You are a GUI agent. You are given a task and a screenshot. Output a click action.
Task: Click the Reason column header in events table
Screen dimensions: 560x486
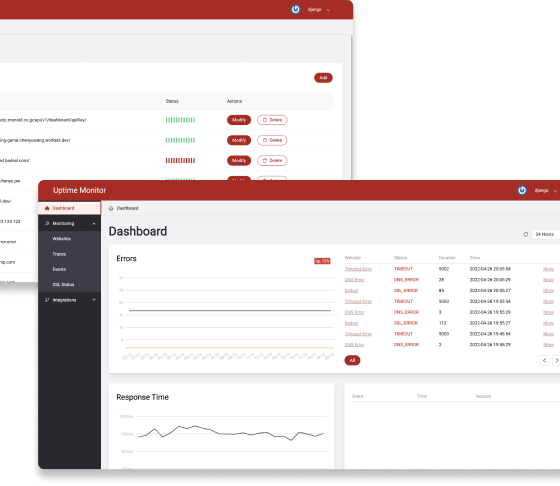coord(483,396)
